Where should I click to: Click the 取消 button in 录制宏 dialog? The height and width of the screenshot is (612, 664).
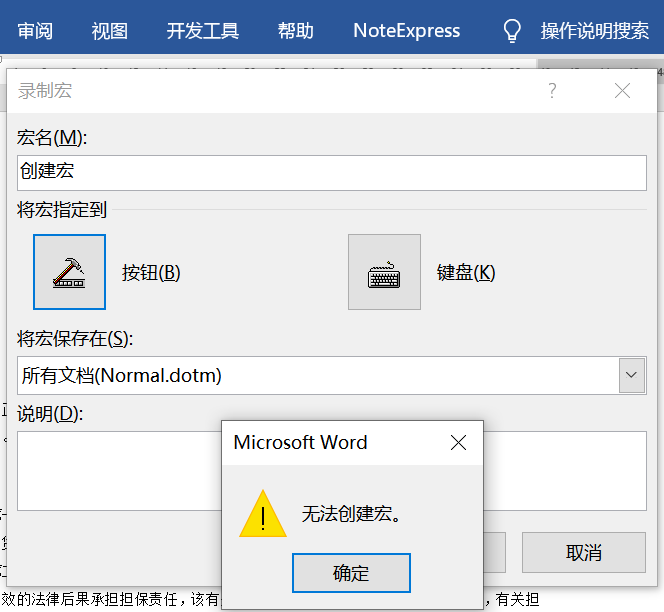coord(584,552)
